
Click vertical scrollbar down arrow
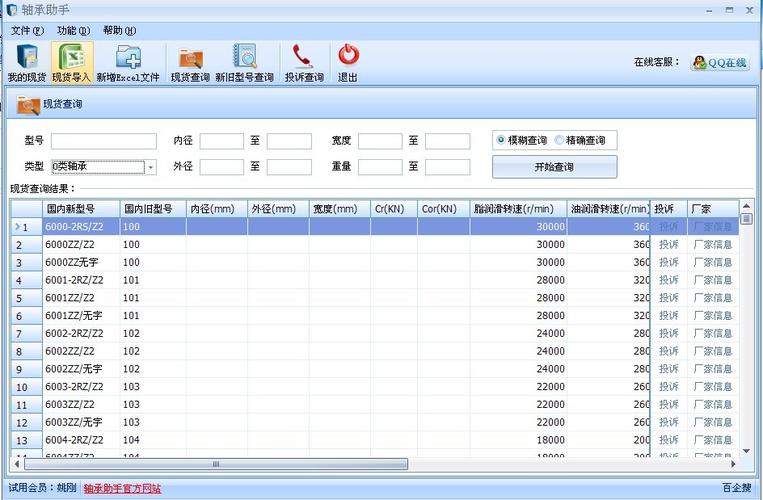coord(746,451)
